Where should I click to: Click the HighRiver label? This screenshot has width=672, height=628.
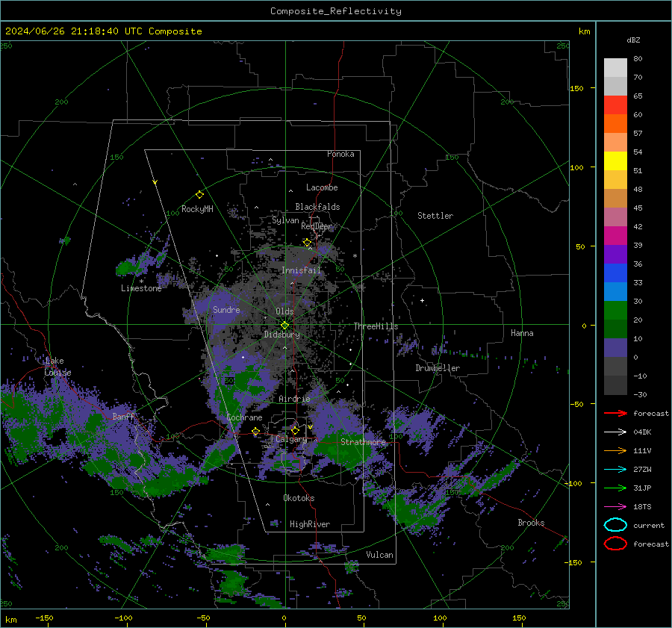pyautogui.click(x=310, y=524)
